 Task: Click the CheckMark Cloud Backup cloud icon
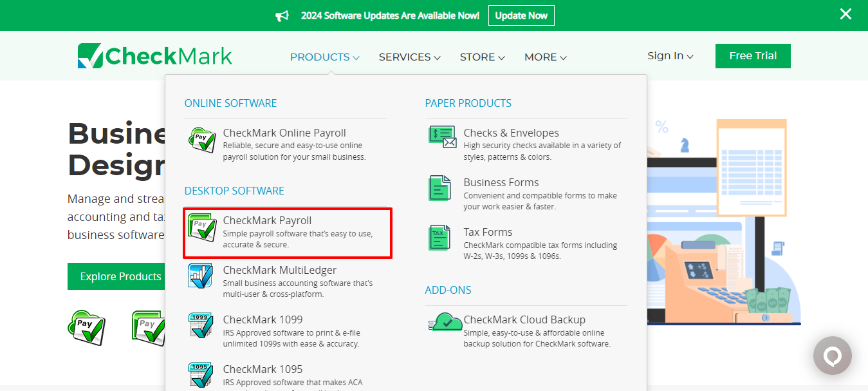point(445,322)
